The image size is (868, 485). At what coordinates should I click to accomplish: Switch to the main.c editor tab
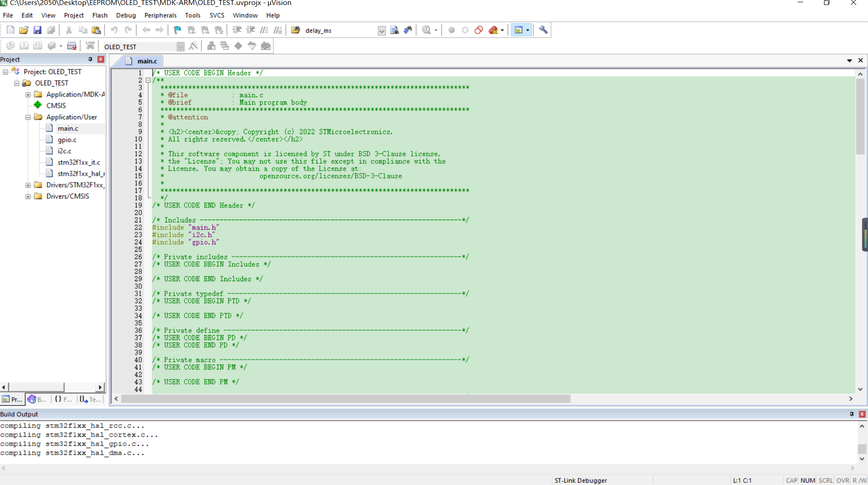[x=142, y=61]
